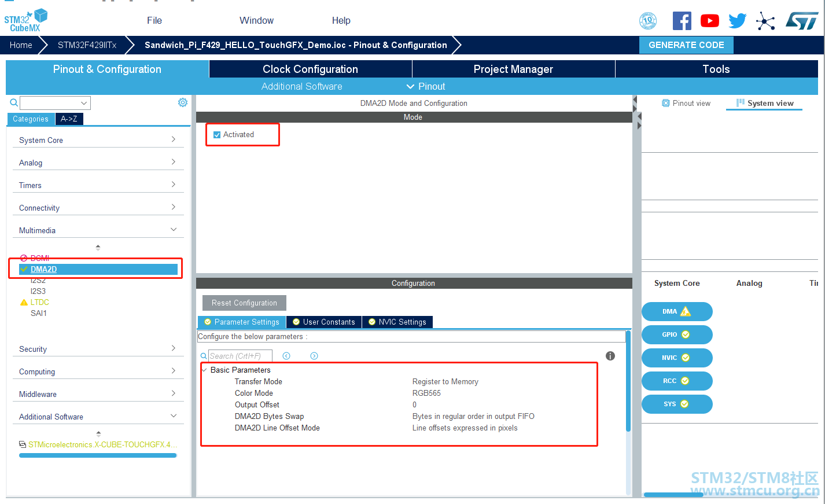Open the Window menu
Screen dimensions: 825x504
click(x=256, y=20)
